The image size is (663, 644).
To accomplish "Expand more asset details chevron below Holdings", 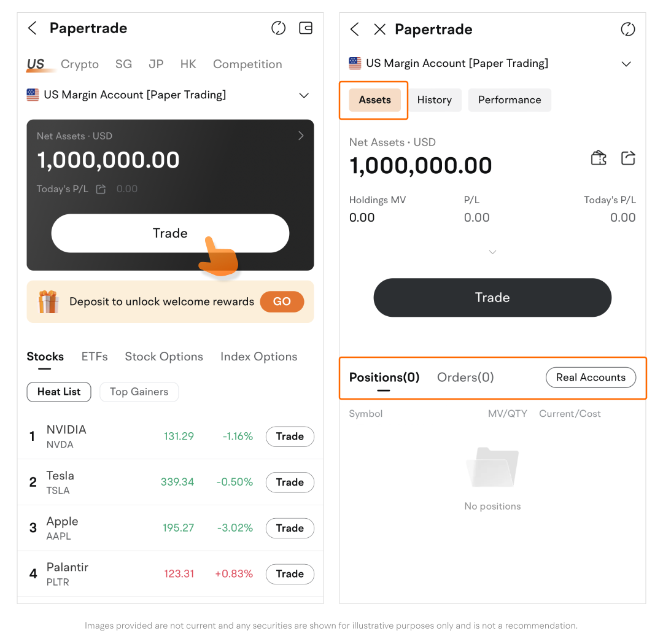I will 492,252.
